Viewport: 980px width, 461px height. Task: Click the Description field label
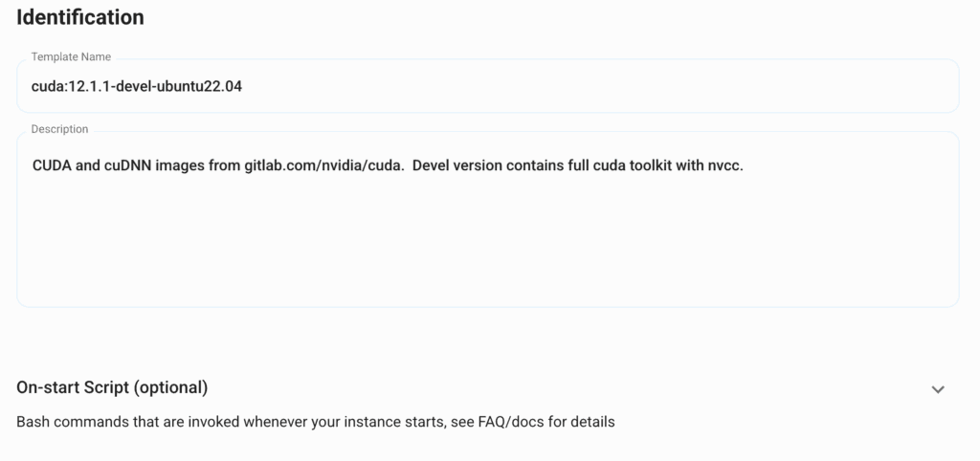[59, 129]
